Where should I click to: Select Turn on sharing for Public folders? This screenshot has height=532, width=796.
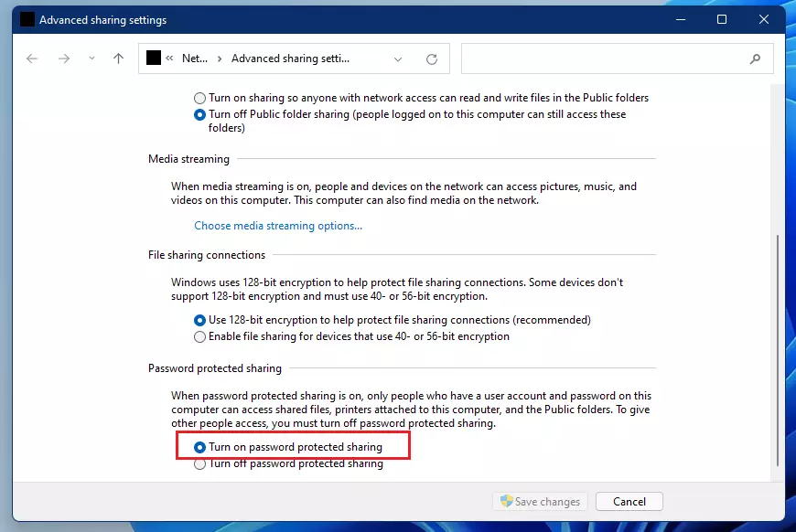click(x=198, y=98)
